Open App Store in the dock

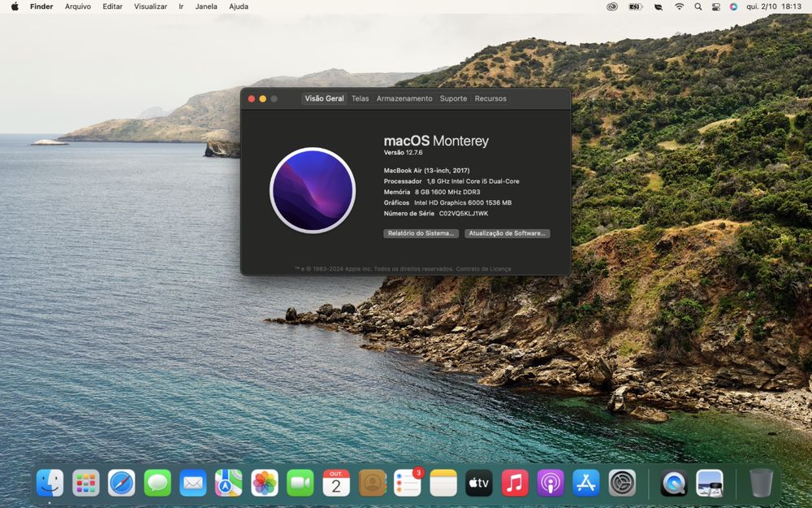click(x=586, y=483)
